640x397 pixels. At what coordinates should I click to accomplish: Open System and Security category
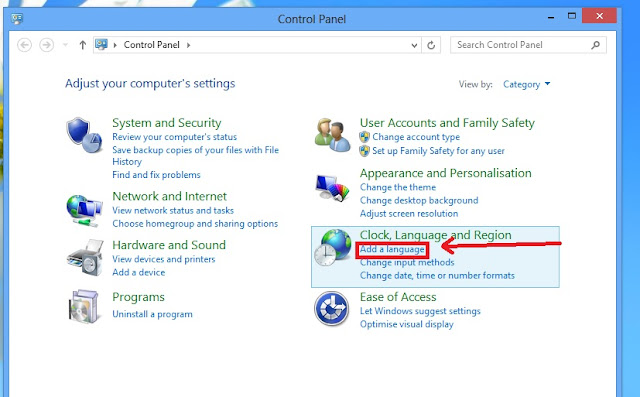[x=167, y=123]
